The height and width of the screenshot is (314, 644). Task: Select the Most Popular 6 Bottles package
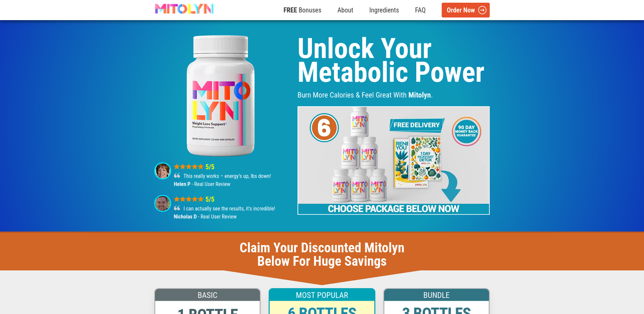coord(322,301)
